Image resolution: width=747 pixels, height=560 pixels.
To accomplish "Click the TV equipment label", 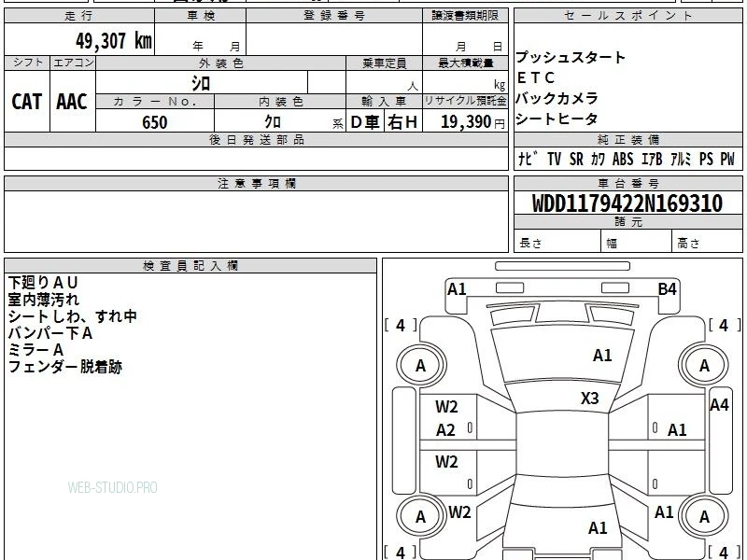I will [x=554, y=159].
